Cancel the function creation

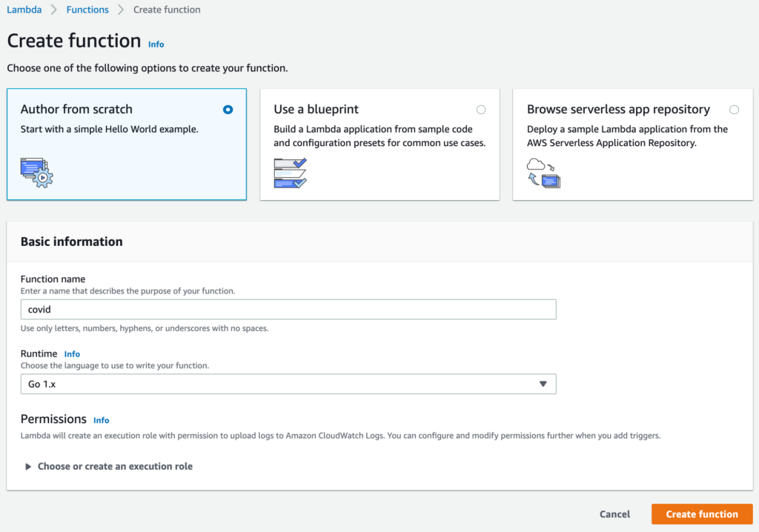click(614, 514)
